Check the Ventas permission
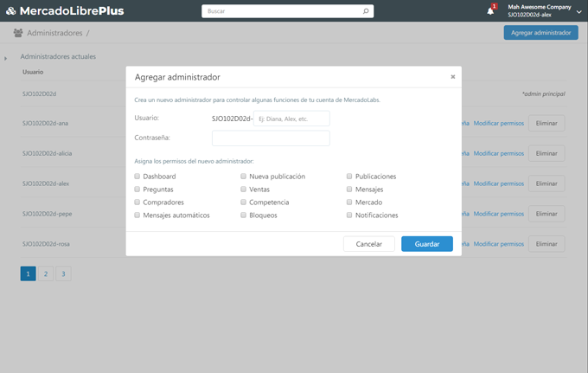Screen dimensions: 588x373 click(x=243, y=190)
